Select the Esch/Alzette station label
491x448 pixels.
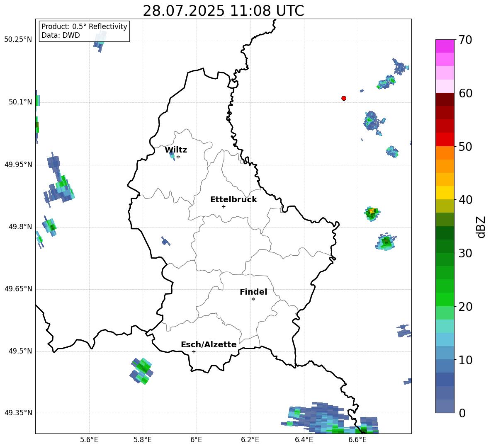point(209,345)
